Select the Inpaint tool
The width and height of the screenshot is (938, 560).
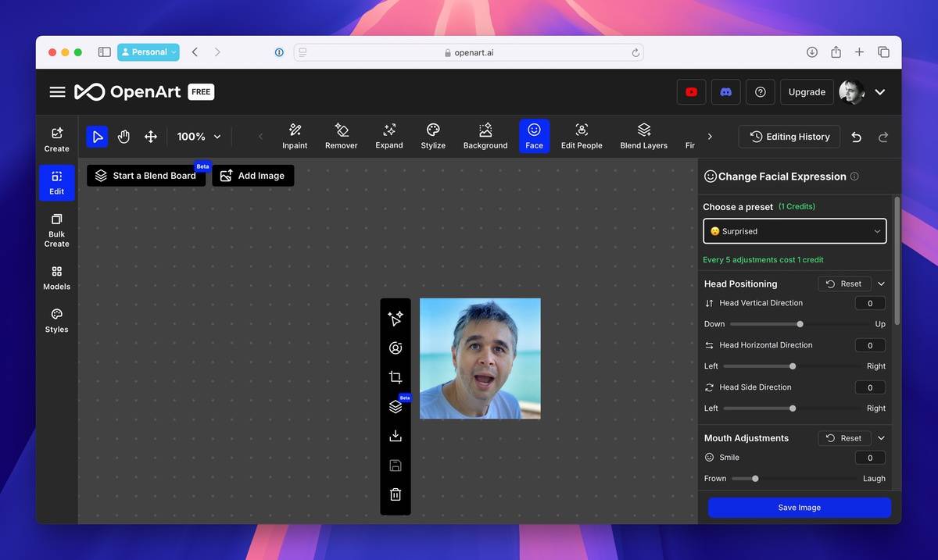pos(295,136)
